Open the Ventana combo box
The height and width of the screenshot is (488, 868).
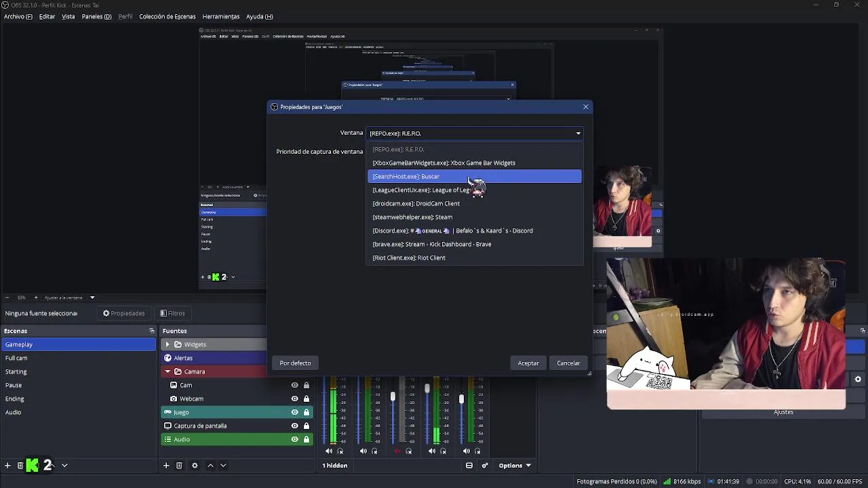(475, 134)
